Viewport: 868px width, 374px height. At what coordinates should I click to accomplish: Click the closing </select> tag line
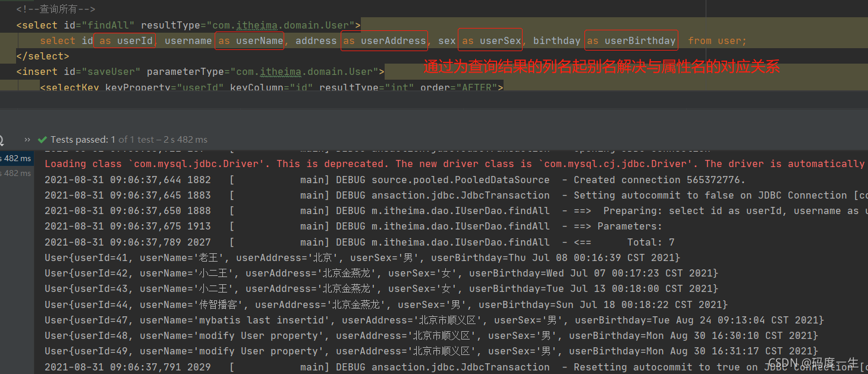click(x=43, y=56)
